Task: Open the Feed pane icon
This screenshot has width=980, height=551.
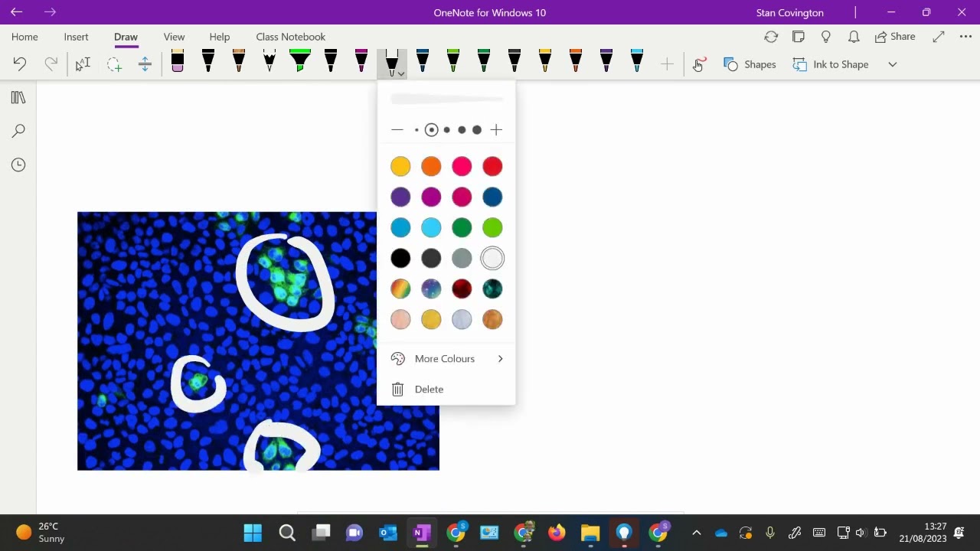Action: (x=799, y=37)
